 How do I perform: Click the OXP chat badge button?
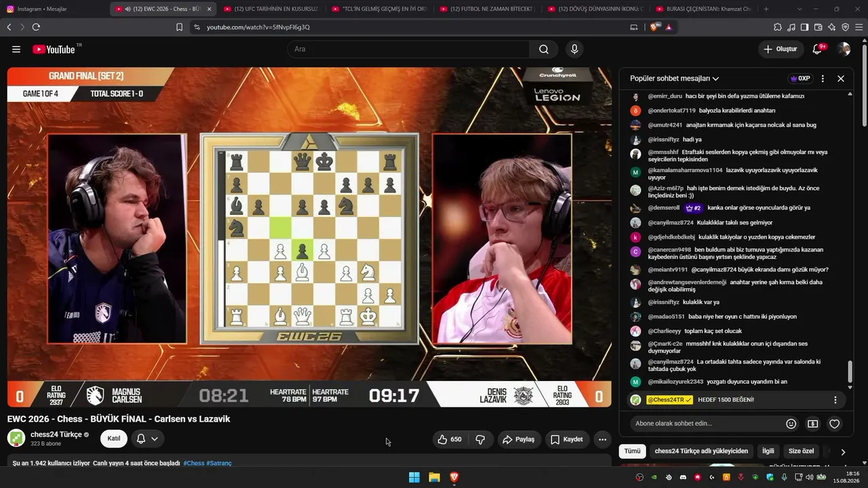(x=801, y=79)
